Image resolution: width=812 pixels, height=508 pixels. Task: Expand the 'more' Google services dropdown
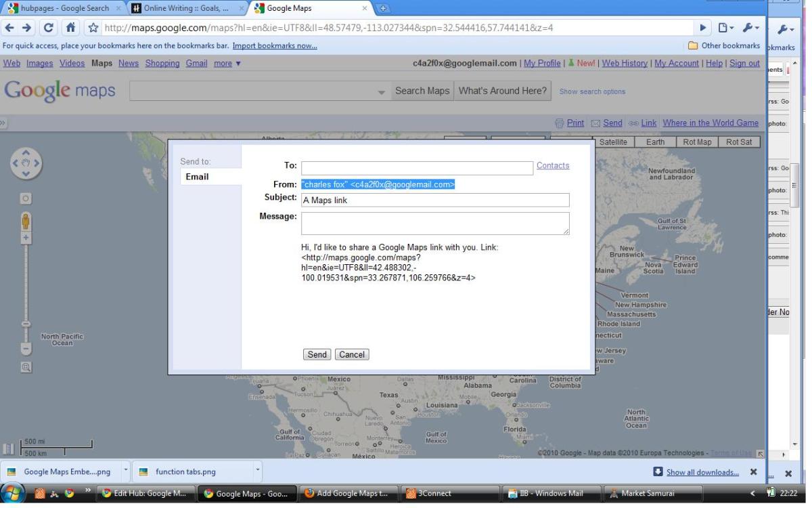(x=227, y=64)
